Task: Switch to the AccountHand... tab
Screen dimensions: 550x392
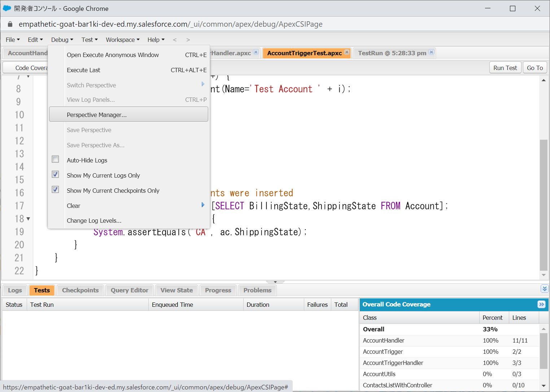Action: 26,53
